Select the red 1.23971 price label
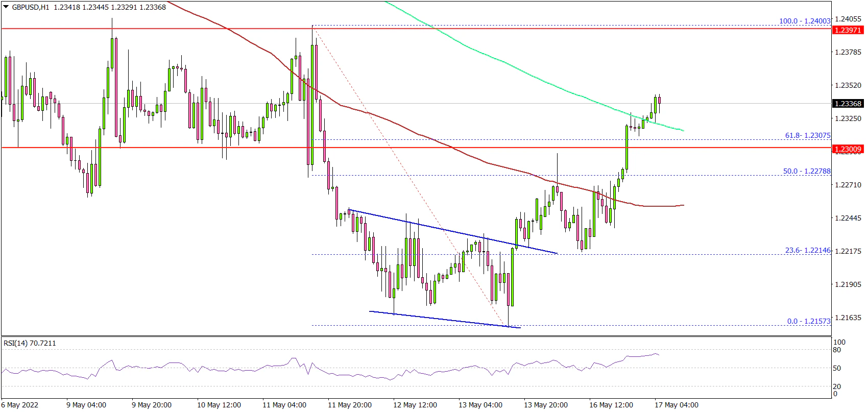Screen dimensions: 868x412 (x=848, y=30)
